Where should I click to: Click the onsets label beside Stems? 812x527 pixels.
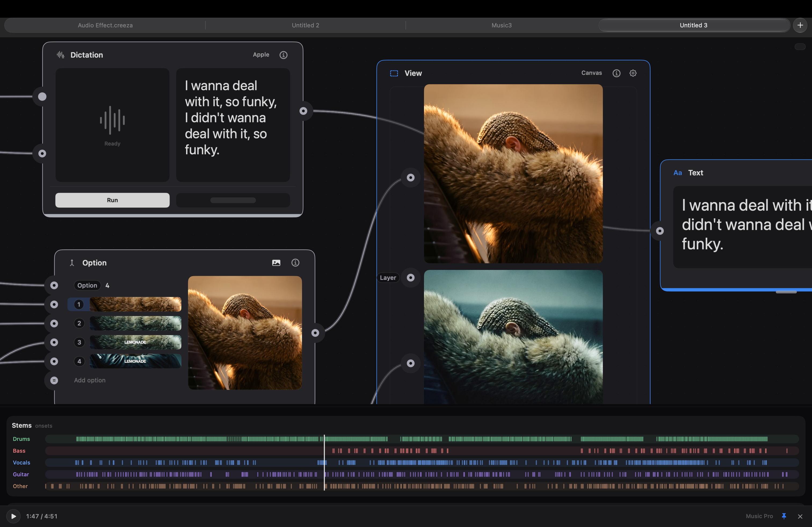point(44,426)
